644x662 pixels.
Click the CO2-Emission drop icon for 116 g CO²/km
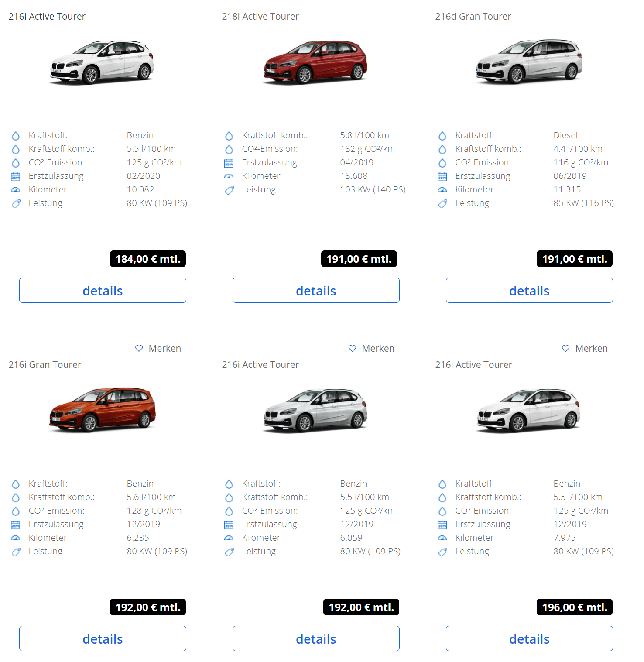[x=442, y=163]
